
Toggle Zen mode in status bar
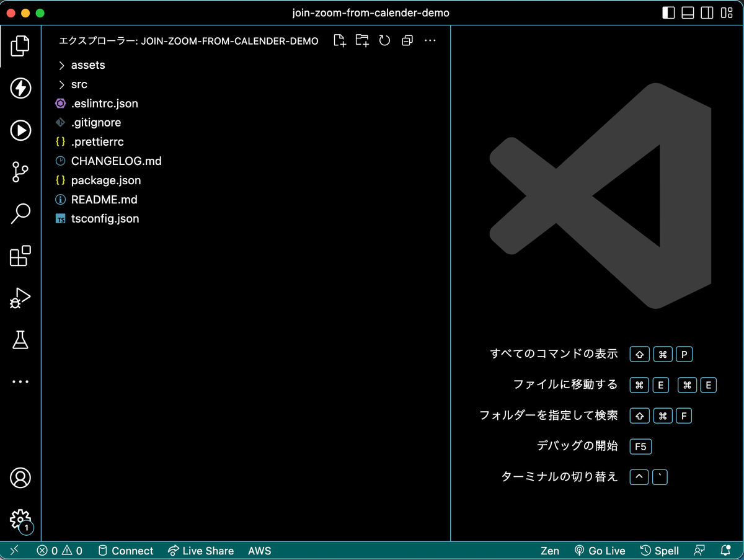click(550, 551)
